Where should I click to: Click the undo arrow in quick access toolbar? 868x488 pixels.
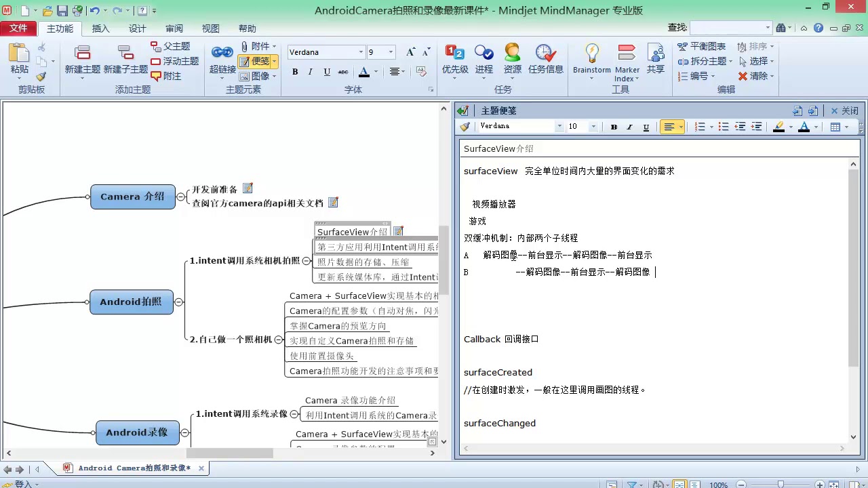click(x=94, y=11)
